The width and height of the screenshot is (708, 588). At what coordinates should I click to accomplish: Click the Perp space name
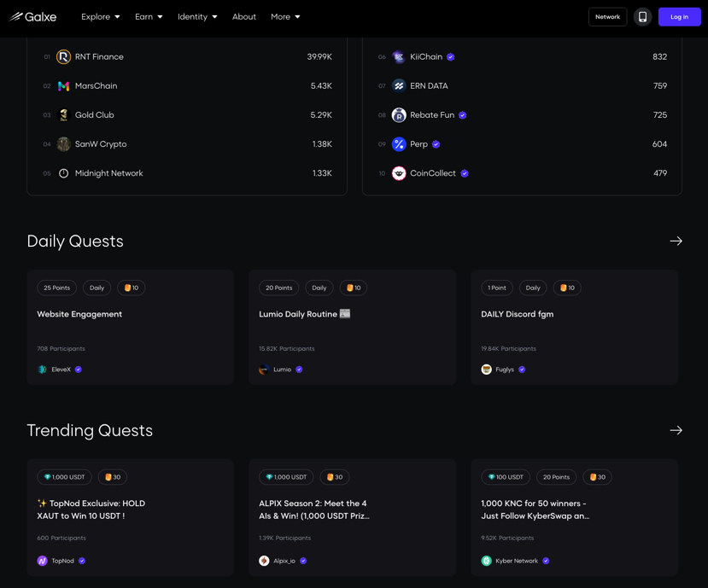pos(418,144)
